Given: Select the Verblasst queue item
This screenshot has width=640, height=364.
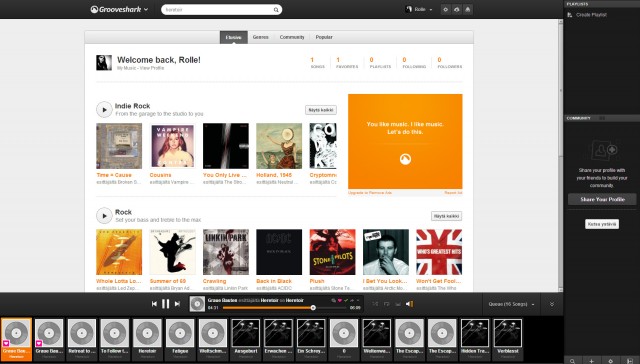Looking at the screenshot, I should 508,340.
